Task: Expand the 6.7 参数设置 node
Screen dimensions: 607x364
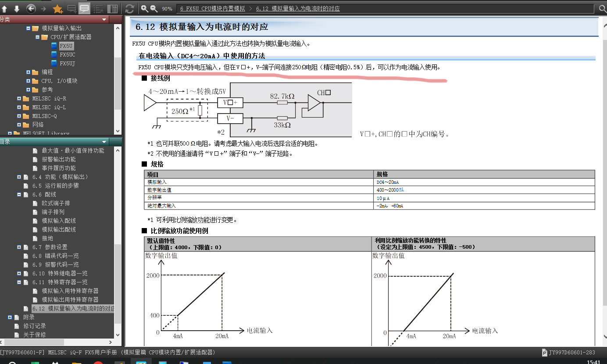Action: [x=19, y=247]
